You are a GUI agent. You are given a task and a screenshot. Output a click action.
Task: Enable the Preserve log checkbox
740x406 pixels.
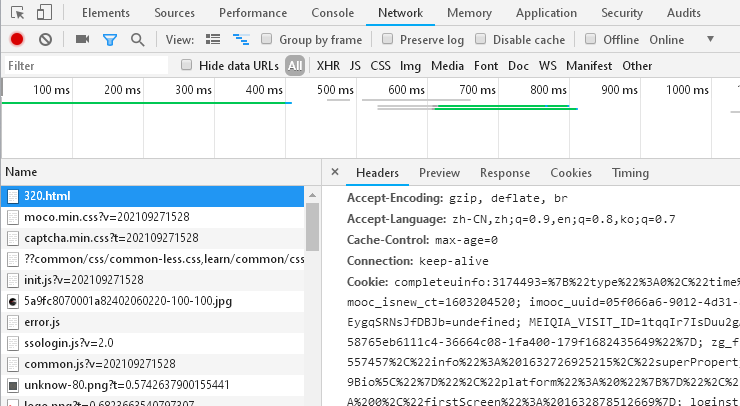pyautogui.click(x=387, y=39)
